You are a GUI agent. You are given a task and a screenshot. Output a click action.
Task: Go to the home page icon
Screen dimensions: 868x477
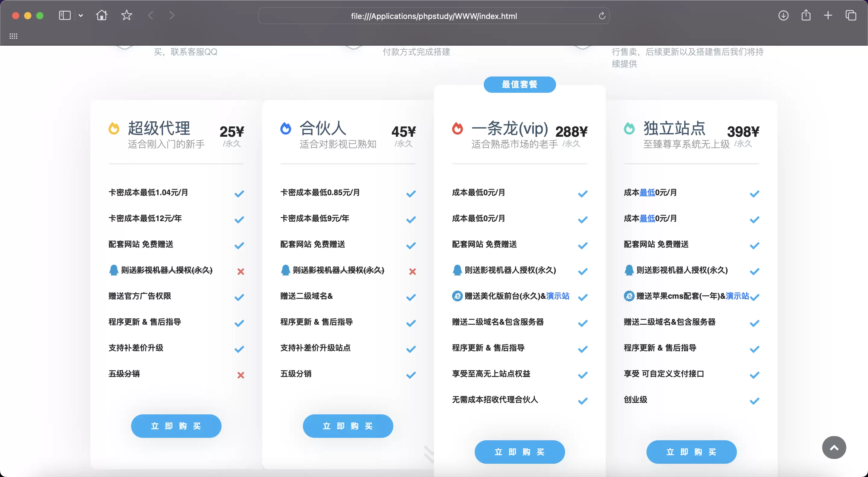click(102, 15)
